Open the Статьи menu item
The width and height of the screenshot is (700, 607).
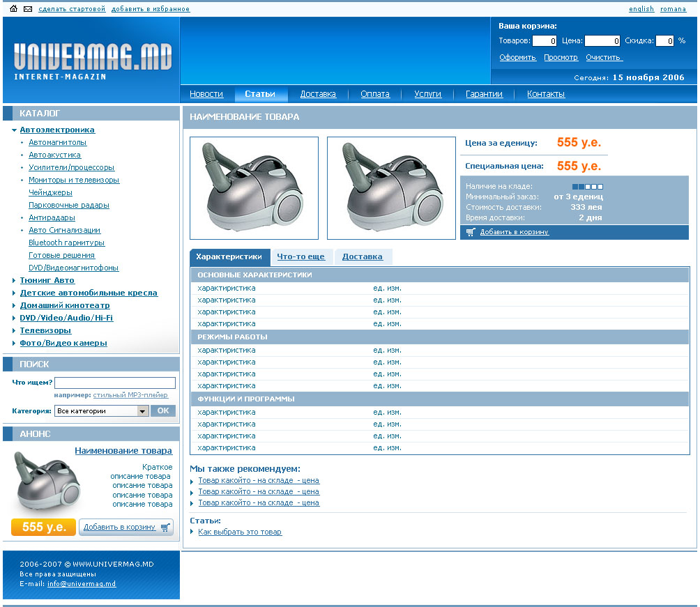259,94
